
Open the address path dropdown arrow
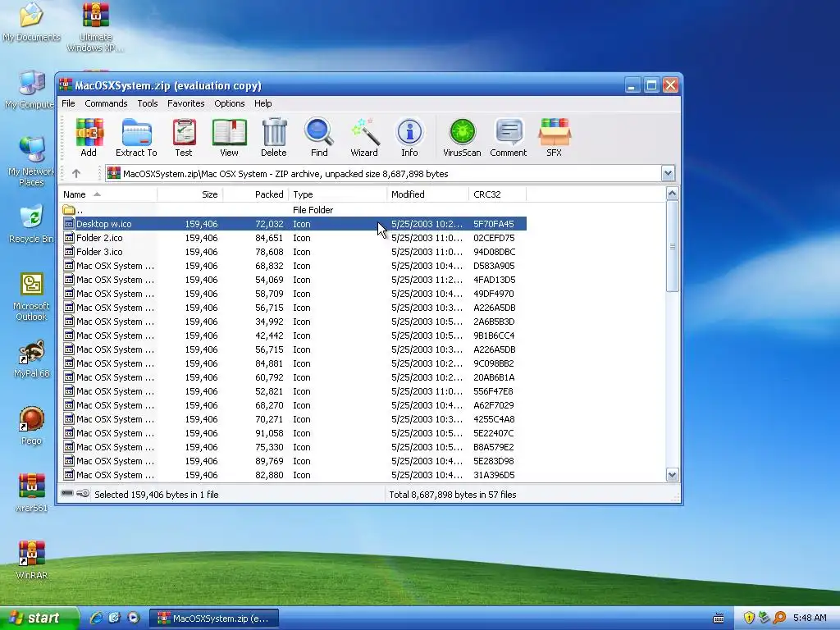tap(668, 174)
